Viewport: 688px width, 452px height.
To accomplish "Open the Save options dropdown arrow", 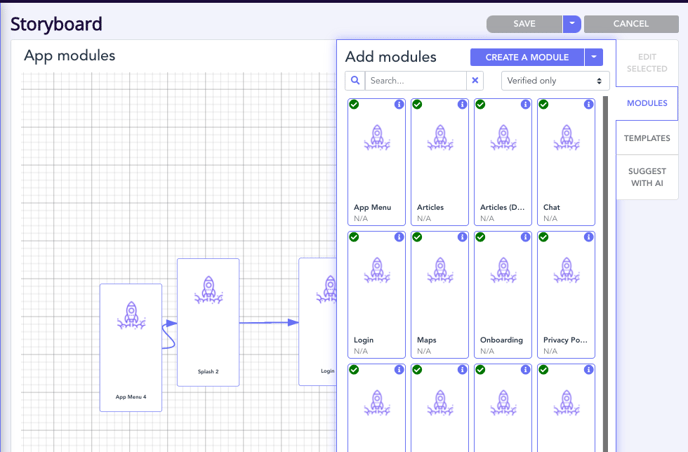I will pos(572,24).
